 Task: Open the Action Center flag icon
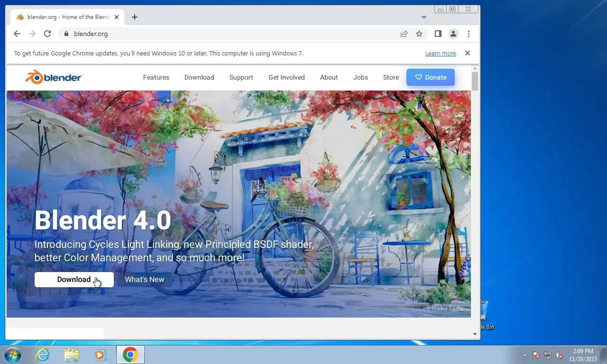[536, 355]
